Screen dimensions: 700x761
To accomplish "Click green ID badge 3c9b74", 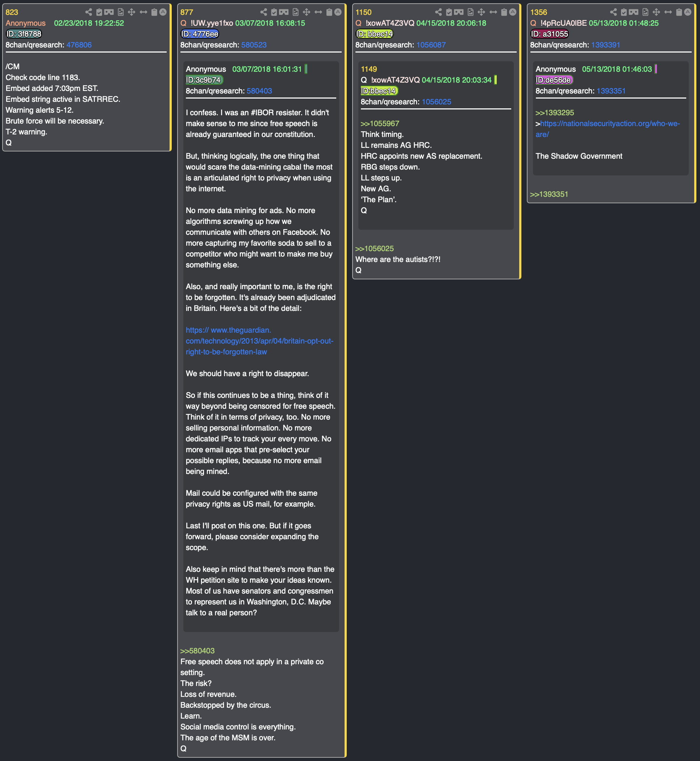I will click(x=204, y=80).
